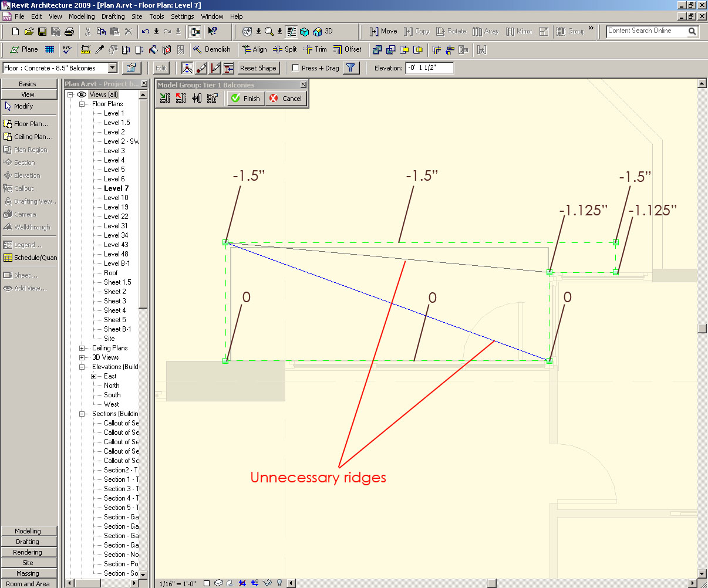The image size is (708, 588).
Task: Click the Finish button
Action: (245, 99)
